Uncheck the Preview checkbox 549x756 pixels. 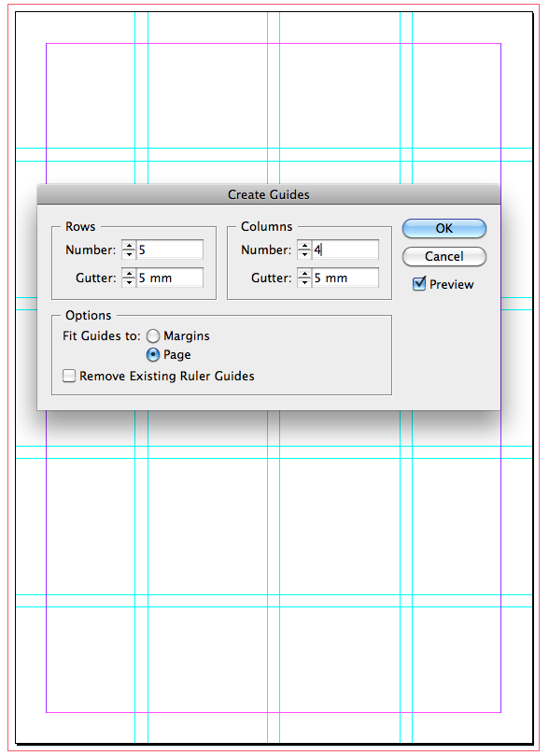419,284
